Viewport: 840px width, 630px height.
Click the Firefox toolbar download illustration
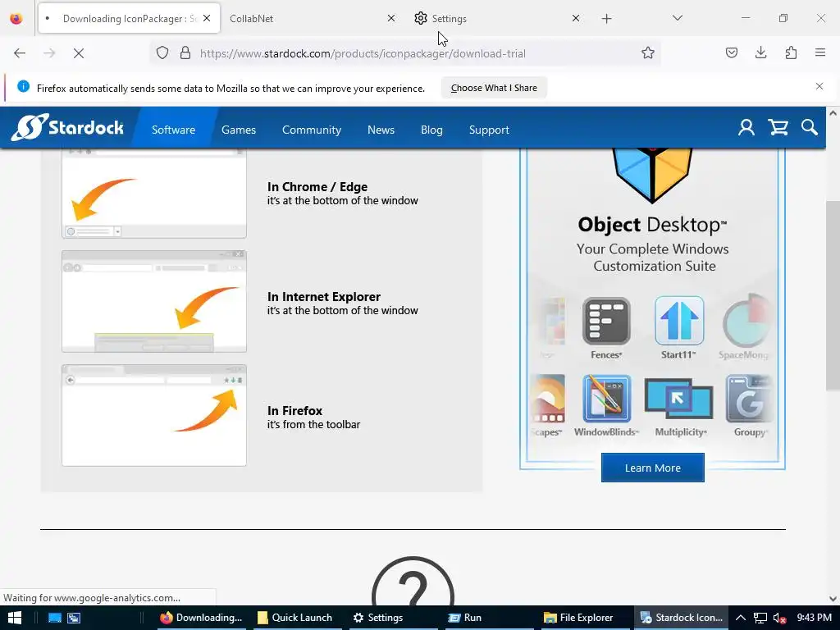point(154,415)
